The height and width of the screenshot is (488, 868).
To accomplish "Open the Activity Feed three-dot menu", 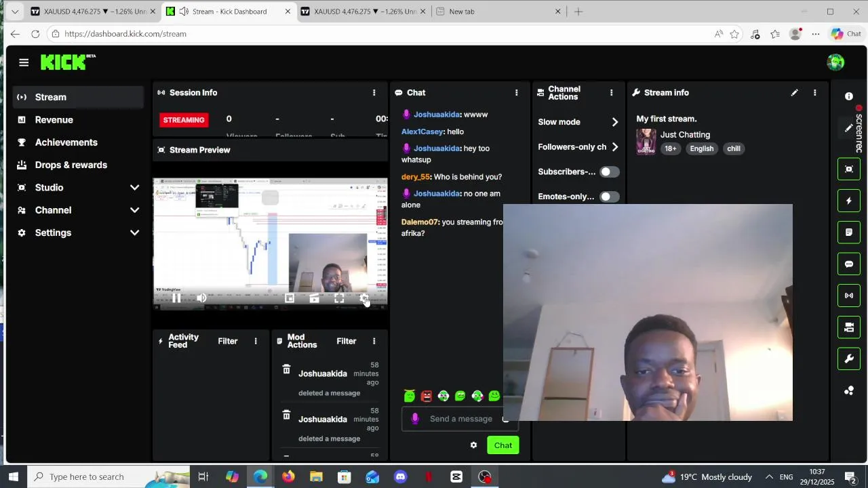I will [256, 341].
